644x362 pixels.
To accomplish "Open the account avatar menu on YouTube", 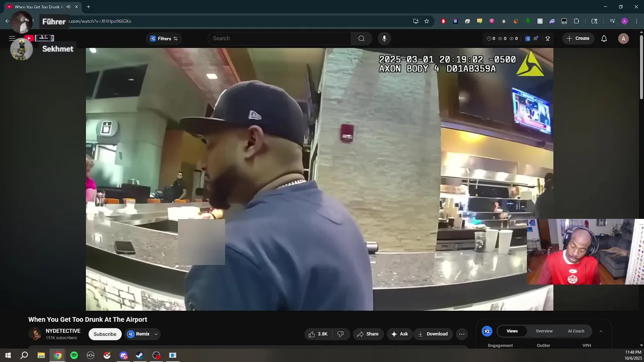I will (623, 39).
